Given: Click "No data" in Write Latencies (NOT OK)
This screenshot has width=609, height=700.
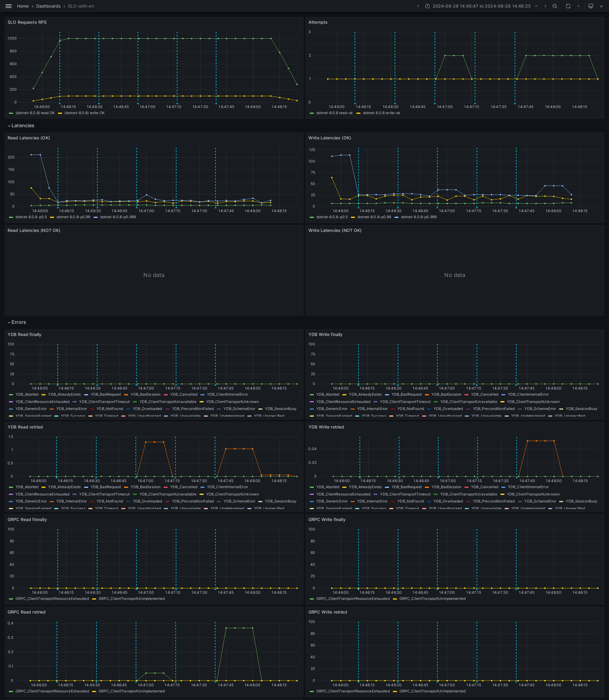Looking at the screenshot, I should click(x=455, y=275).
